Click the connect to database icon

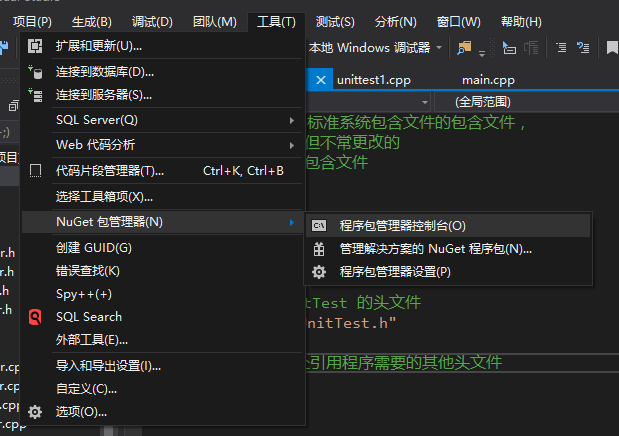[x=35, y=72]
